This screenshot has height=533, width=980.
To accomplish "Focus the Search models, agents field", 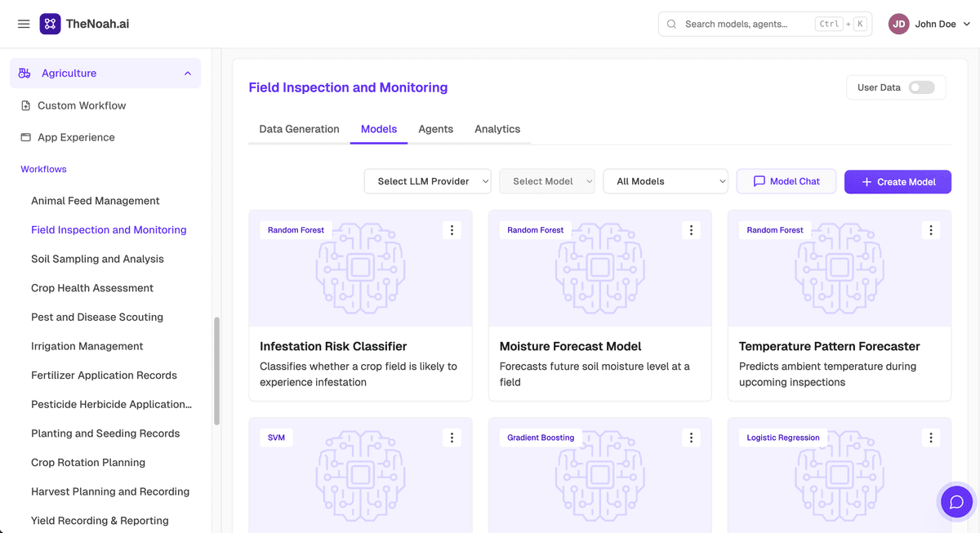I will 765,24.
